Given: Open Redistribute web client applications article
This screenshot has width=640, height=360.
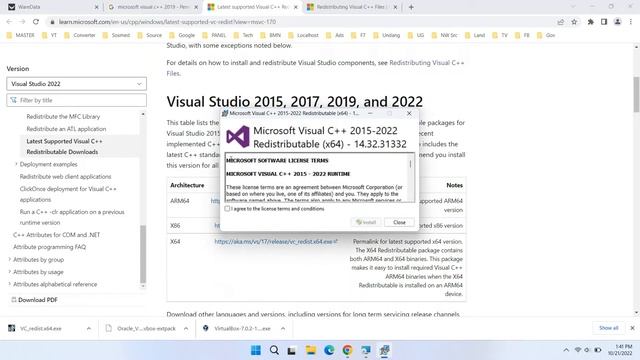Looking at the screenshot, I should coord(65,176).
